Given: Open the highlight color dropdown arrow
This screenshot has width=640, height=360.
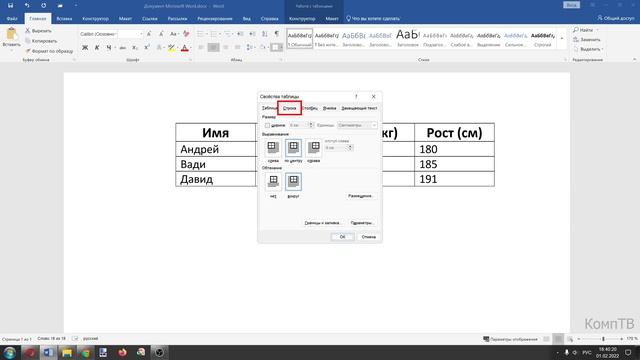Looking at the screenshot, I should coord(178,48).
